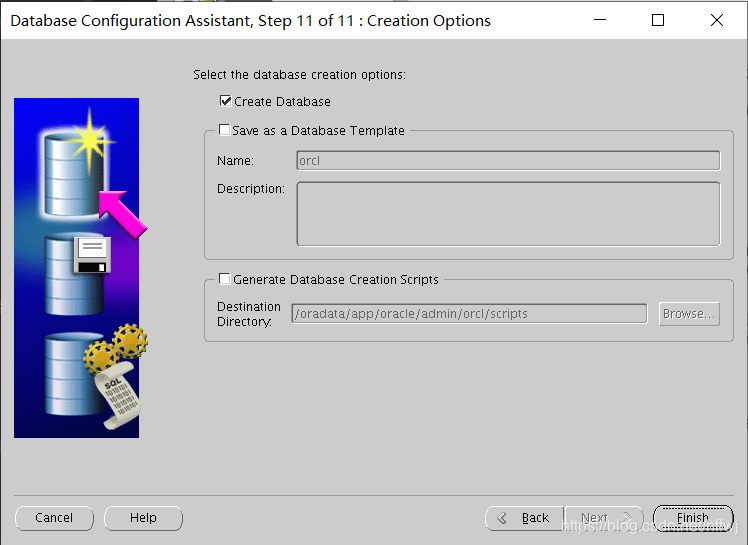Maximize the Database Configuration Assistant window
The height and width of the screenshot is (545, 748).
click(x=658, y=20)
